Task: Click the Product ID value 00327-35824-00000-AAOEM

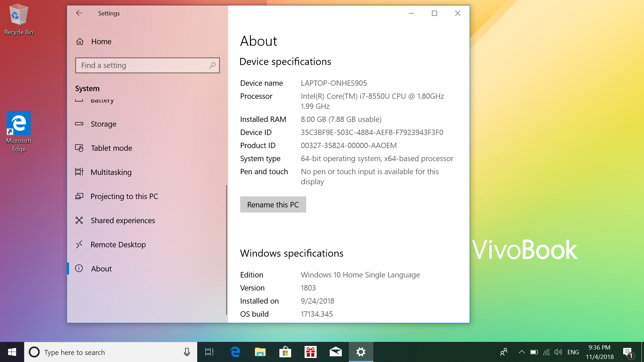Action: tap(349, 145)
